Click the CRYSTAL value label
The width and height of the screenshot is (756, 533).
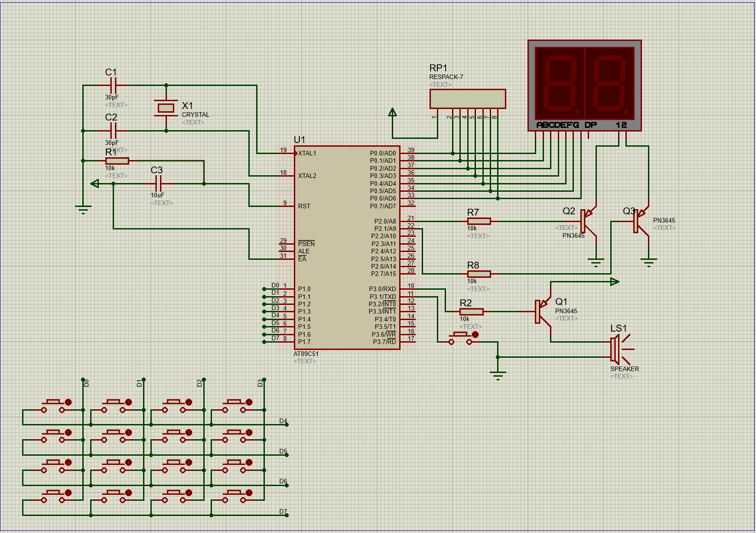point(195,115)
